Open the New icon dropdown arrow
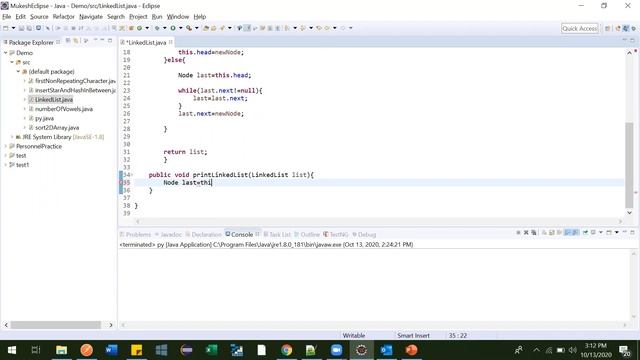This screenshot has height=360, width=640. pos(13,28)
